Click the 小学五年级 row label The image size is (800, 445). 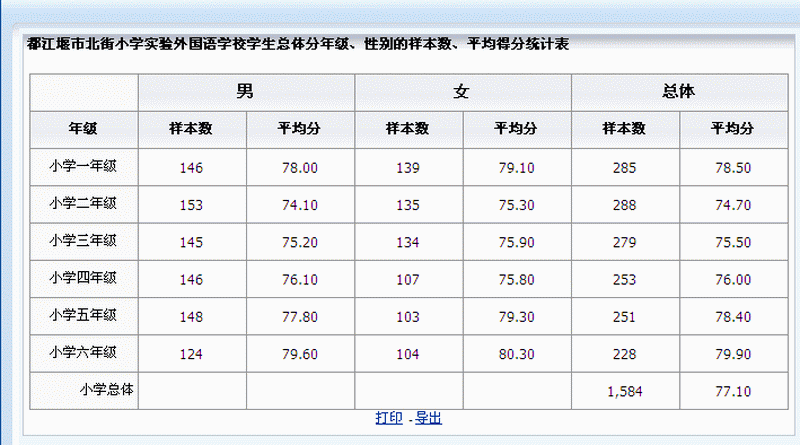[x=83, y=315]
